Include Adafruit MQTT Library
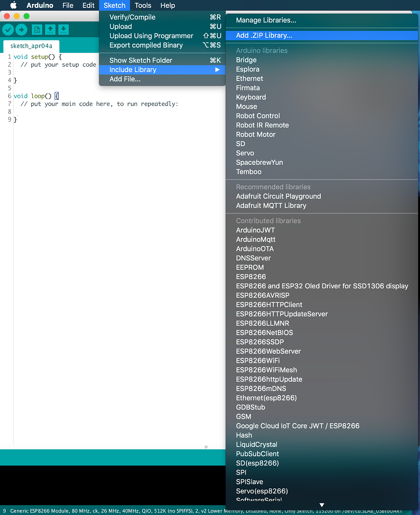Viewport: 420px width, 515px height. coord(322,206)
